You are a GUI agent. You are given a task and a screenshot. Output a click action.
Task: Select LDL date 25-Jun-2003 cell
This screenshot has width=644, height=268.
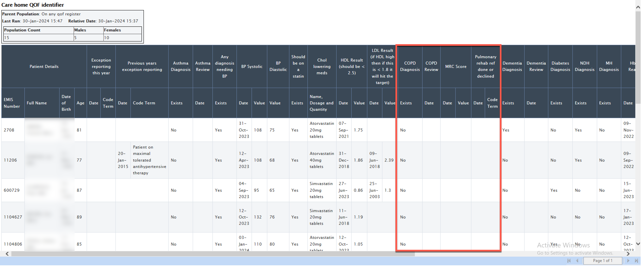pos(375,190)
